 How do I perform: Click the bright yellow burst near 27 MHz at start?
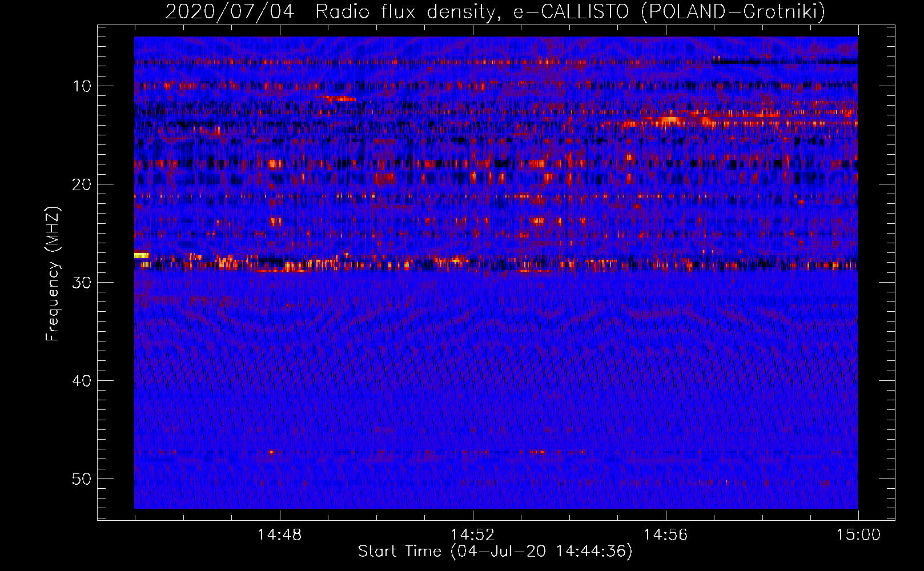(x=141, y=255)
